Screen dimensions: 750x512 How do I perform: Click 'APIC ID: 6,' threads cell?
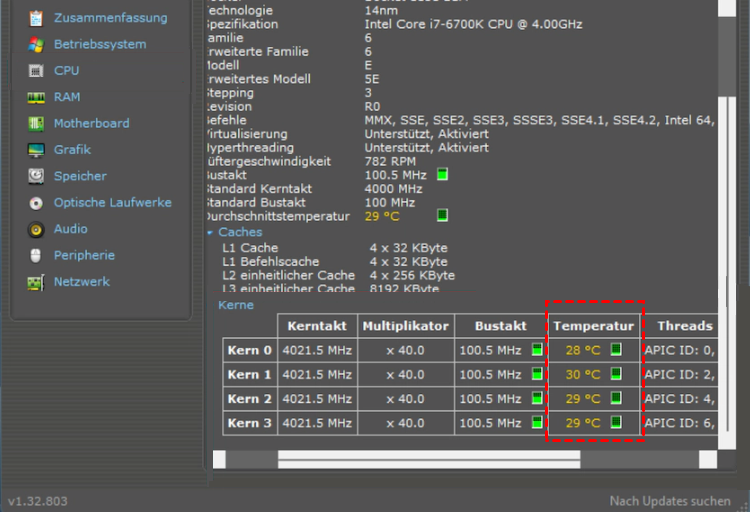pyautogui.click(x=680, y=423)
